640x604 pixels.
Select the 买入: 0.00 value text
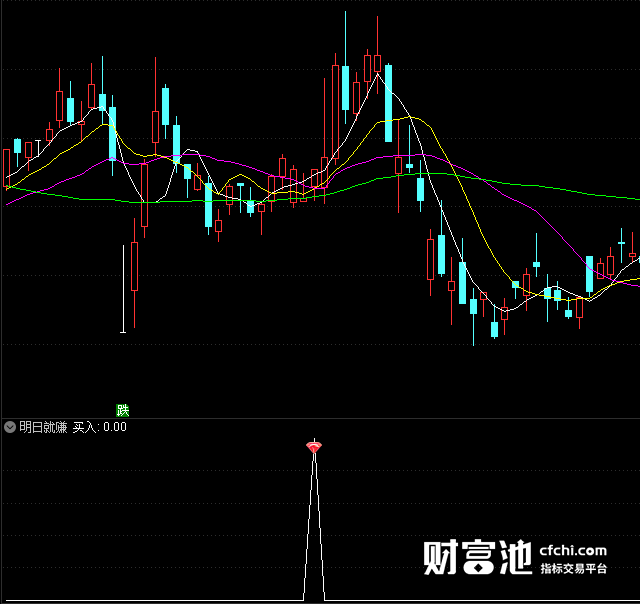[100, 427]
